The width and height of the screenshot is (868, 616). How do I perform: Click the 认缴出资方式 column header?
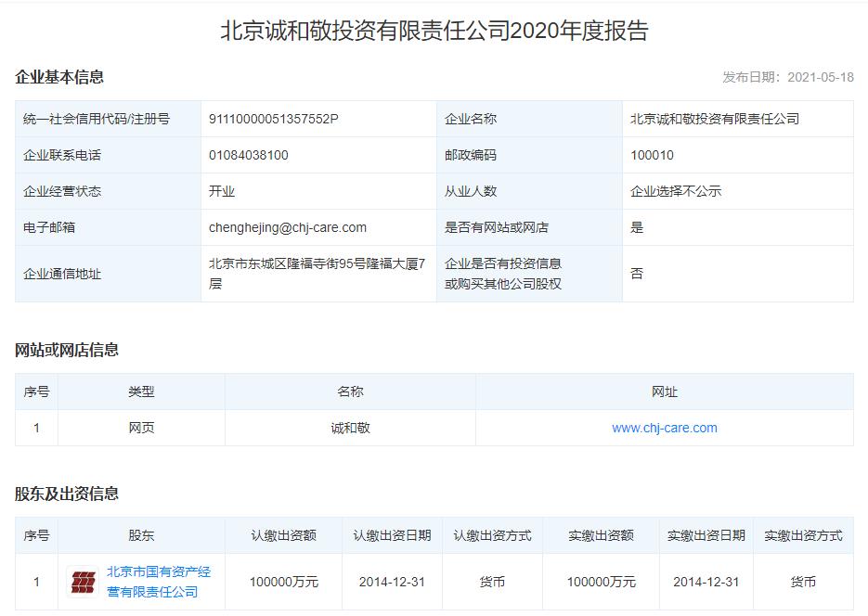click(x=492, y=536)
